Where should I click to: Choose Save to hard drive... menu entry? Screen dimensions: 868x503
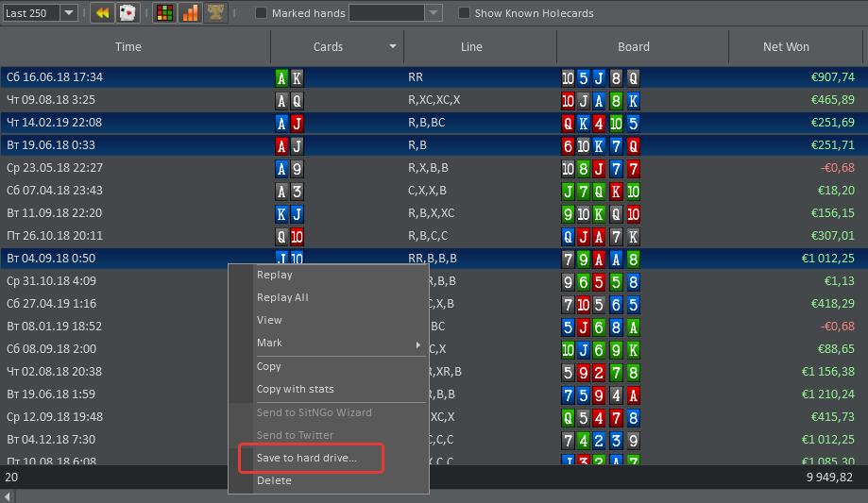(307, 459)
